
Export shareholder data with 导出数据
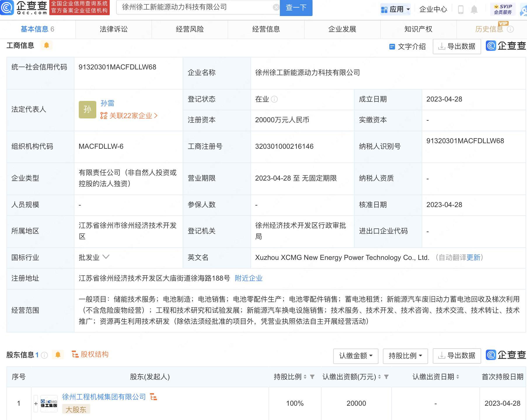pos(457,356)
